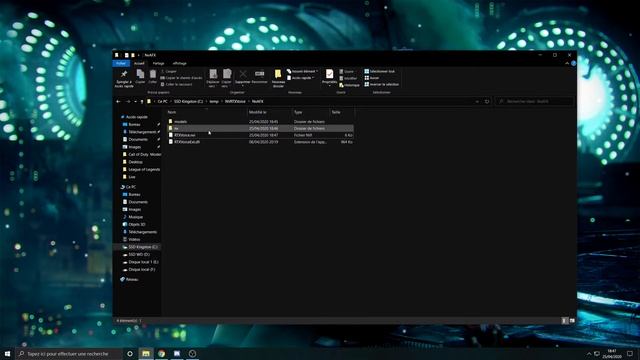Screen dimensions: 640x360
Task: Switch to large icons view toggle
Action: click(x=572, y=321)
